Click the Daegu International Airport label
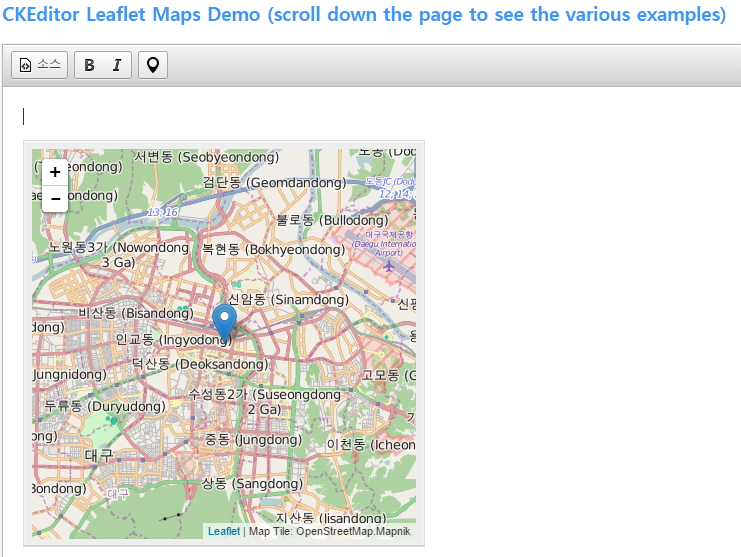This screenshot has height=557, width=741. 385,243
